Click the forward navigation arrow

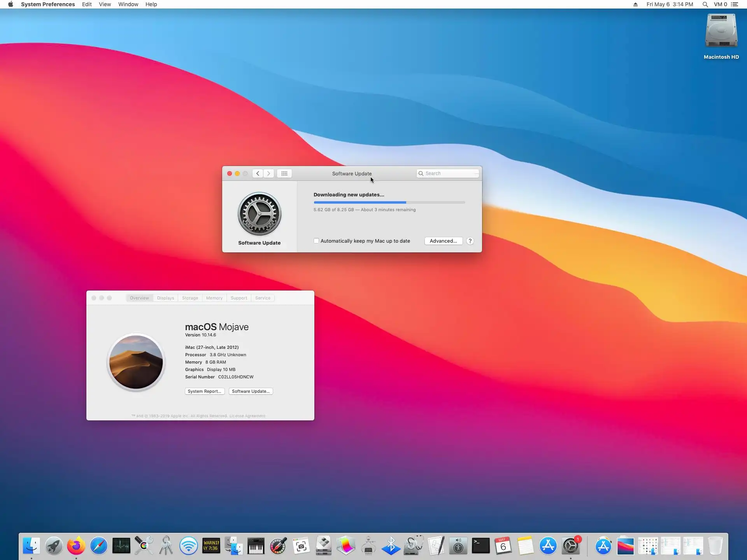268,173
